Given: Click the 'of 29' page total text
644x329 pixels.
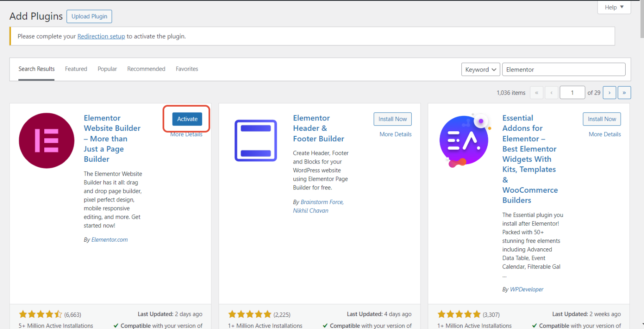Looking at the screenshot, I should click(594, 93).
